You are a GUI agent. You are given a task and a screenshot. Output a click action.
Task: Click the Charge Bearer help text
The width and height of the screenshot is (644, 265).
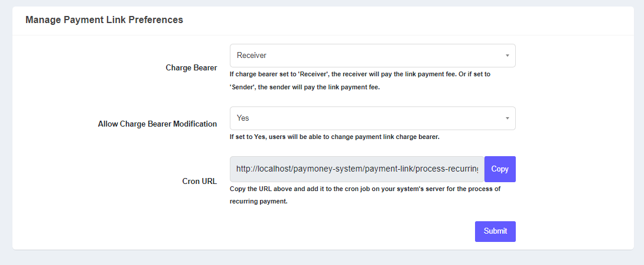tap(360, 75)
